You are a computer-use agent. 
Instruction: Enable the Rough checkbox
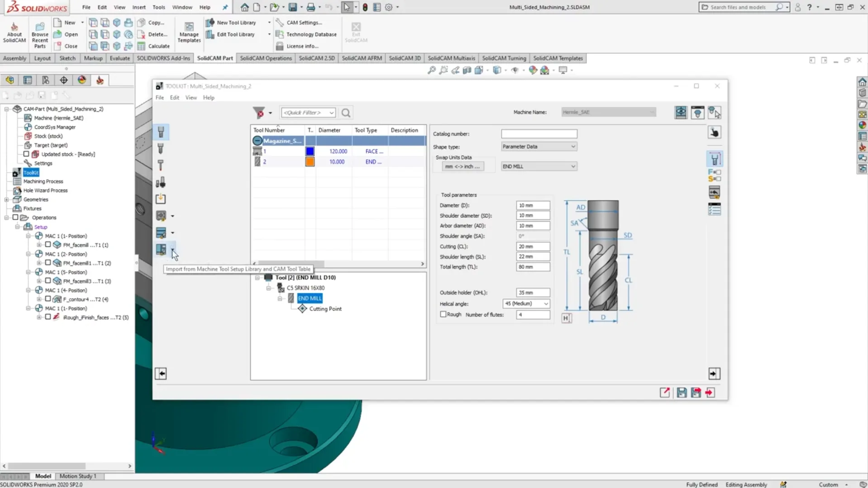[443, 314]
